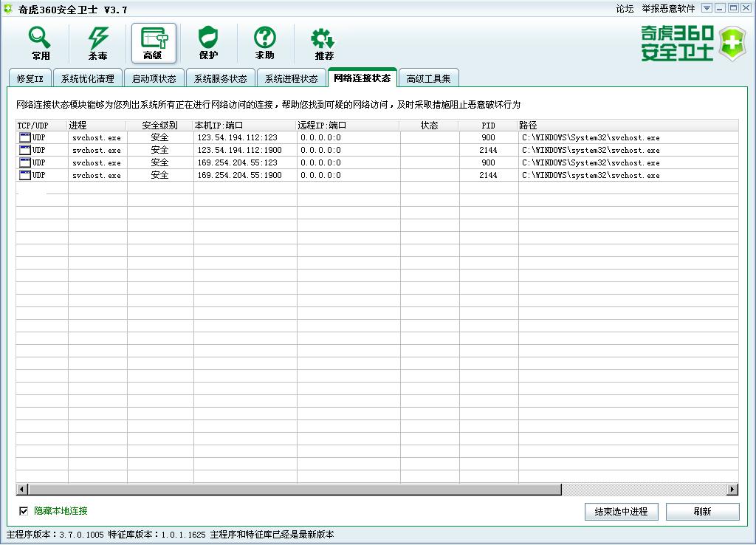Switch to the 修复IE tab
756x545 pixels.
pos(30,78)
